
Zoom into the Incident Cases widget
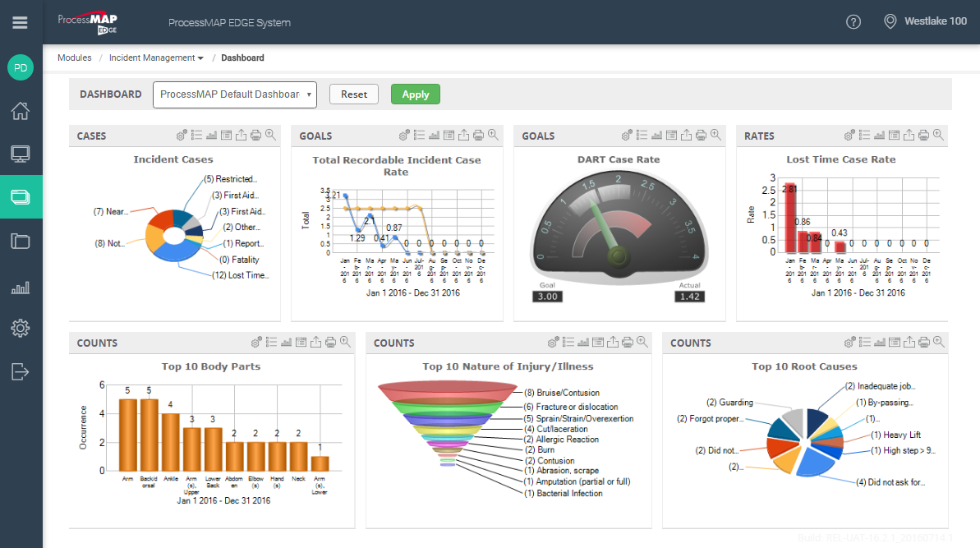269,135
